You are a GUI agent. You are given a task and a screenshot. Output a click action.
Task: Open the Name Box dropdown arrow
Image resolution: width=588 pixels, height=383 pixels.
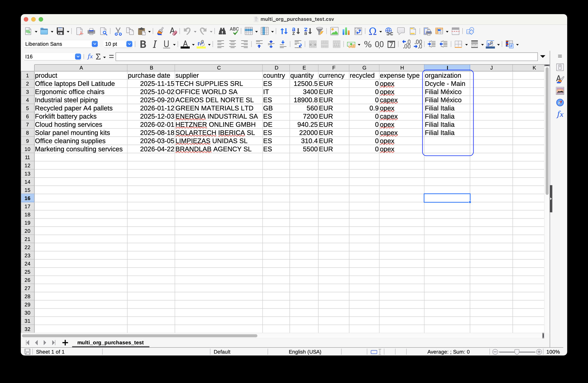coord(78,57)
